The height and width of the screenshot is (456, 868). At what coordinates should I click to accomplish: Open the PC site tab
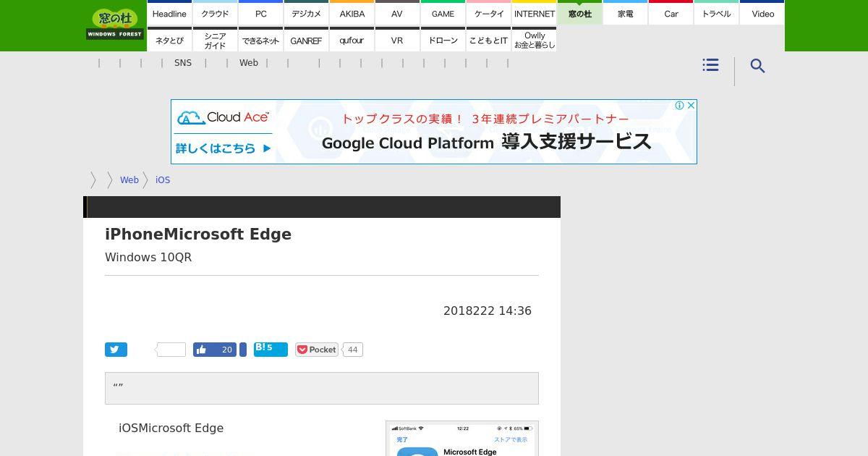coord(260,12)
